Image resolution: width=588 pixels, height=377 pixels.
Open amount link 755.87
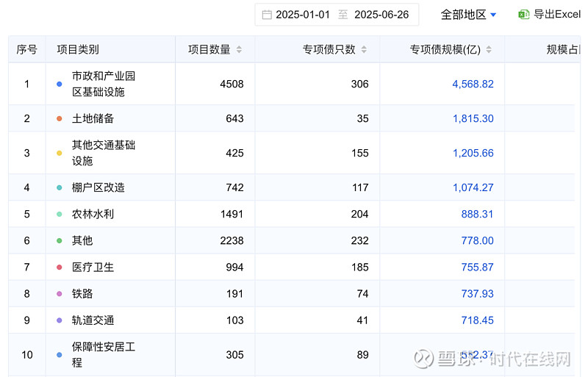pos(477,268)
